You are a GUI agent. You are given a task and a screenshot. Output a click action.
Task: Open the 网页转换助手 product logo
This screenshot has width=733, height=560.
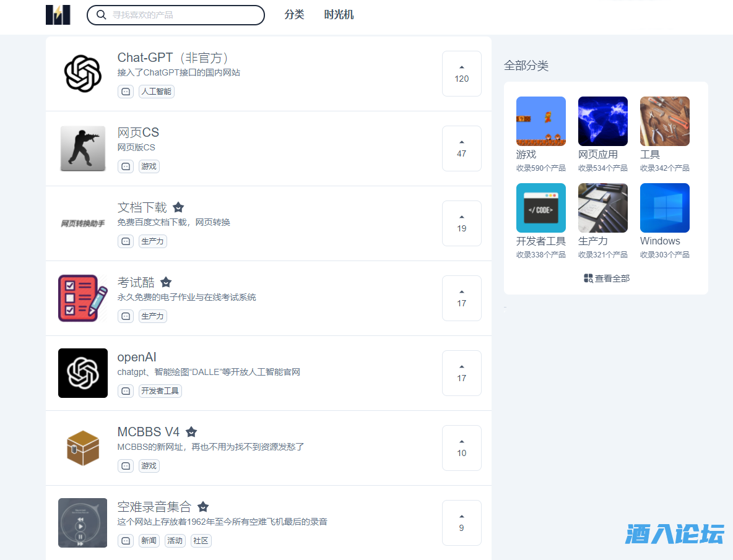pos(83,224)
